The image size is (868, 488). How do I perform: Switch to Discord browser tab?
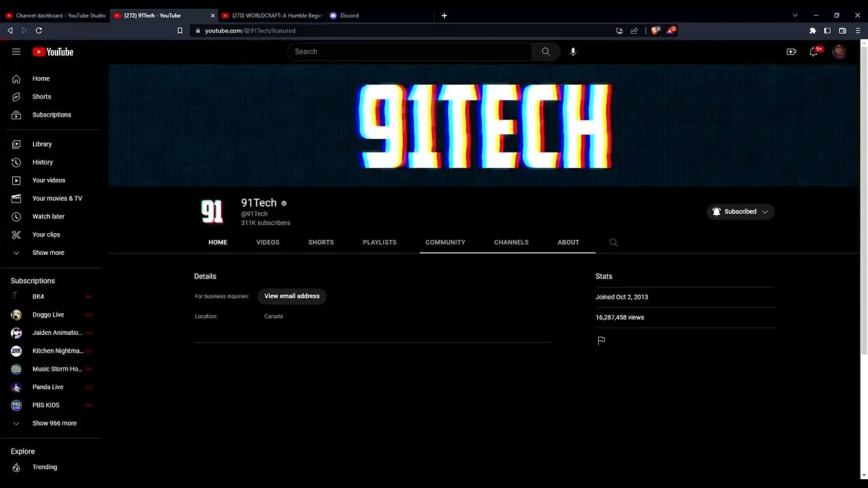380,15
